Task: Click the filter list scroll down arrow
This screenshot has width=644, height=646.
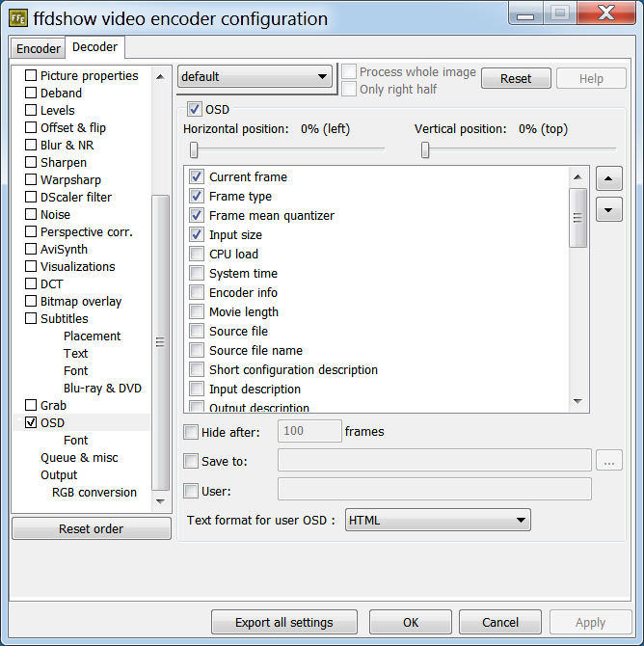Action: tap(161, 501)
